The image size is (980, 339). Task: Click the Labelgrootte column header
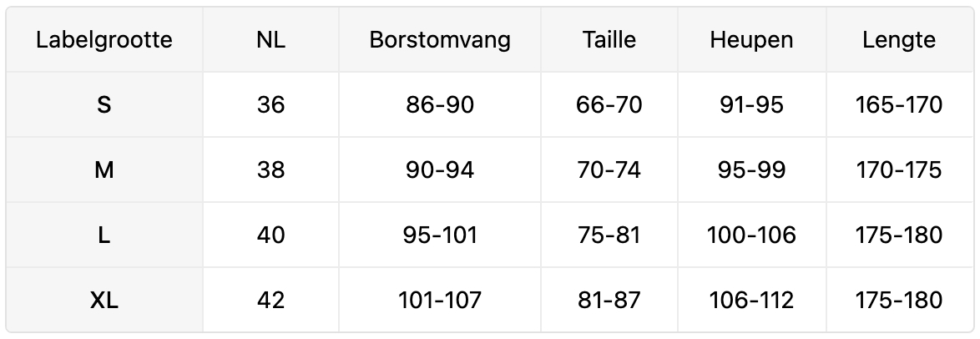tap(104, 40)
